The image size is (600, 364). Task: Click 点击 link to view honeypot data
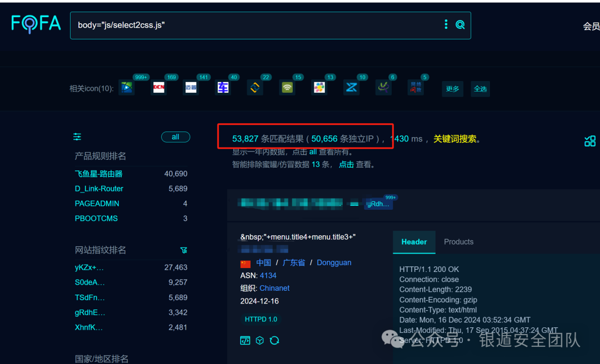pyautogui.click(x=346, y=164)
